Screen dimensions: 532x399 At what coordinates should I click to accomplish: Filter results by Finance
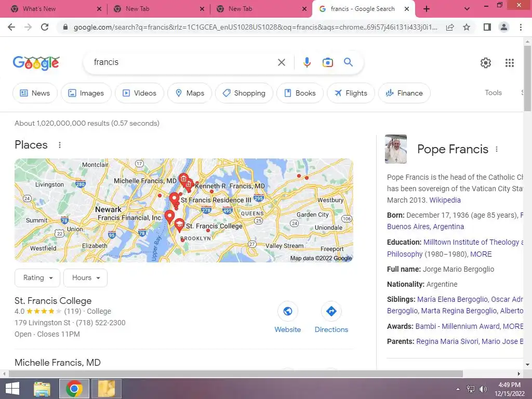404,93
